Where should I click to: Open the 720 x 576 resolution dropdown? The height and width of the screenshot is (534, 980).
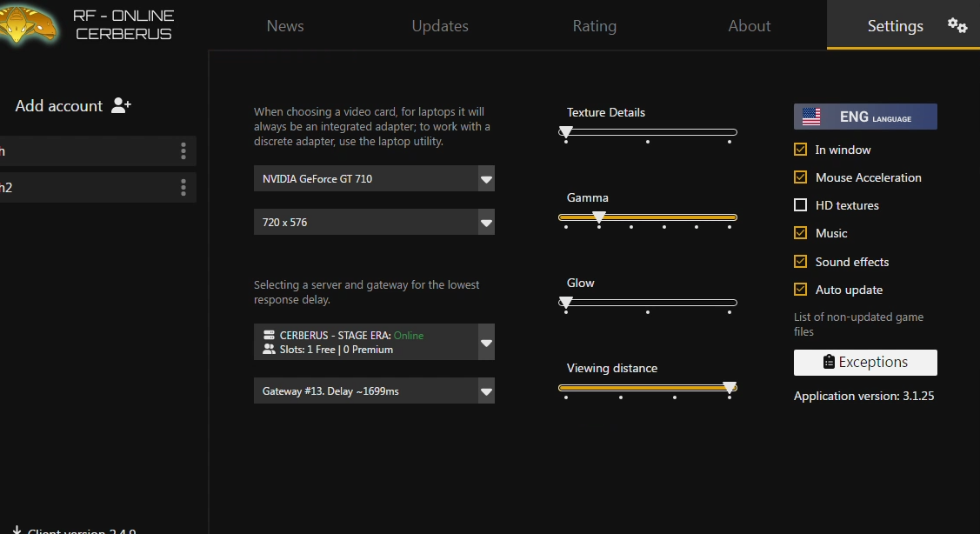[x=486, y=223]
